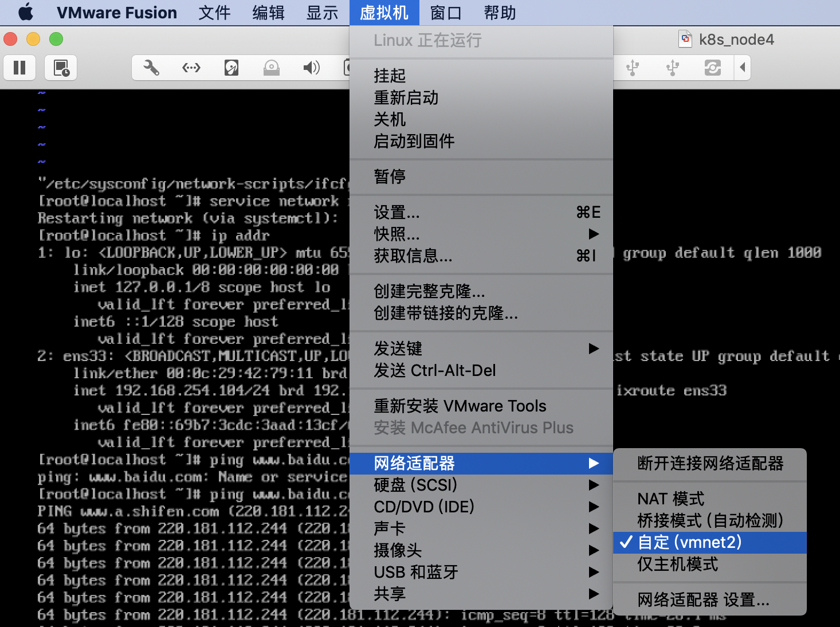
Task: Choose 获取信息... menu item
Action: 481,256
